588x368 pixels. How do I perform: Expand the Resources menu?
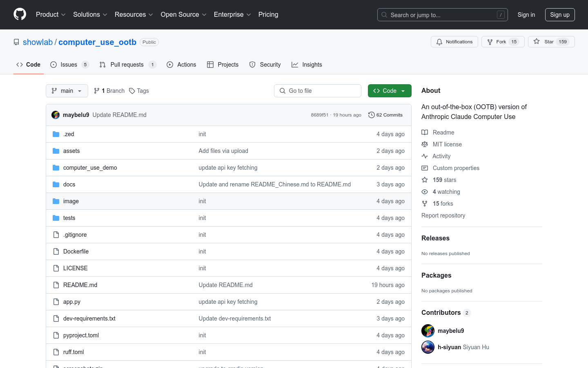134,14
